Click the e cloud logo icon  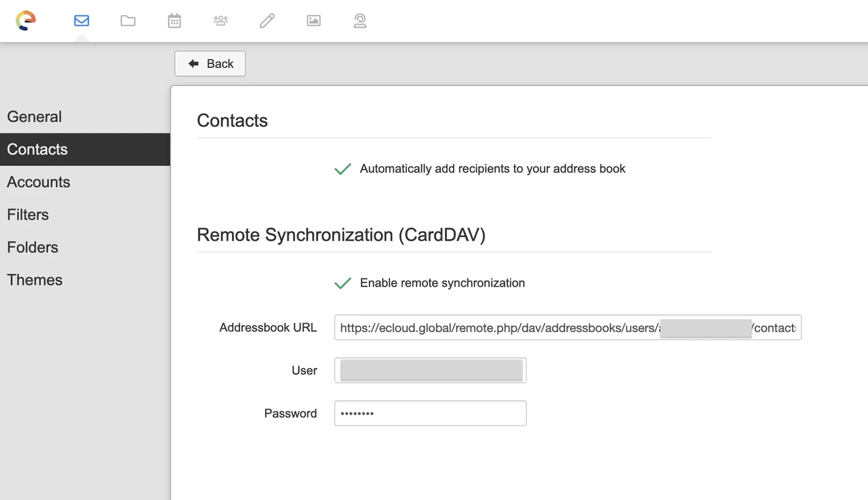(26, 20)
